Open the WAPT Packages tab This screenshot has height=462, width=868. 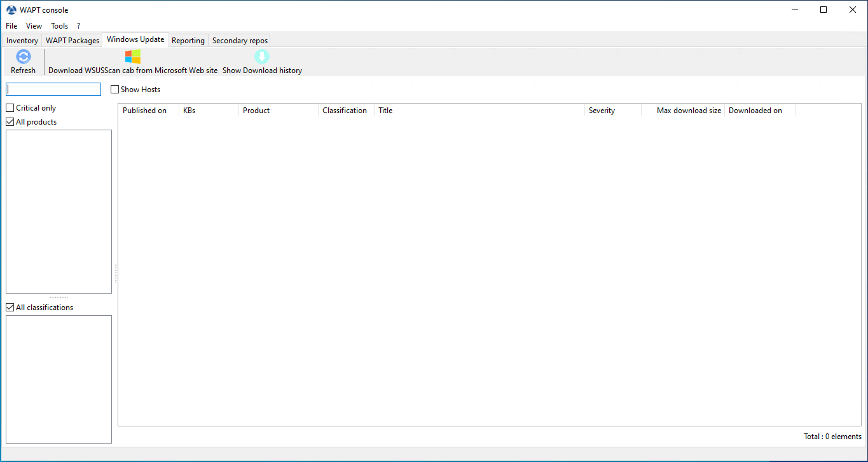(x=72, y=40)
